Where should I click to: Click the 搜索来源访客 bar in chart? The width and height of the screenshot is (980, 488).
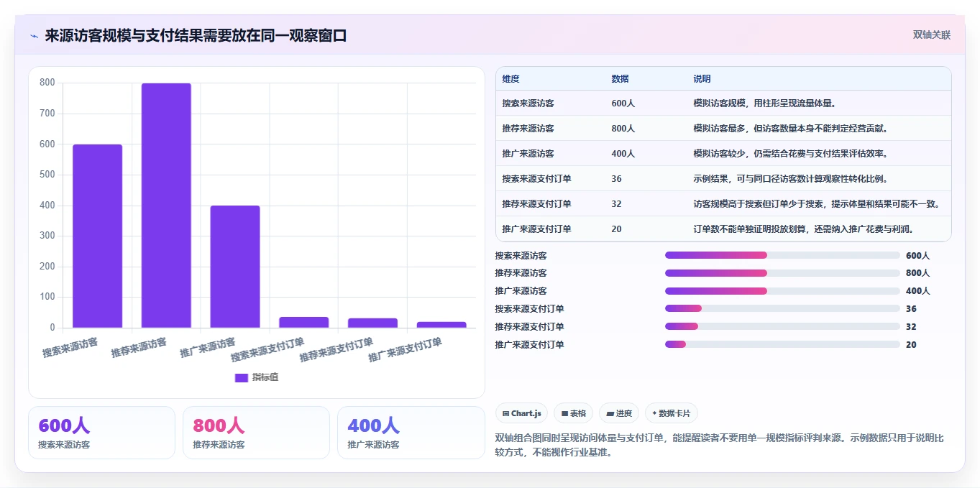97,236
